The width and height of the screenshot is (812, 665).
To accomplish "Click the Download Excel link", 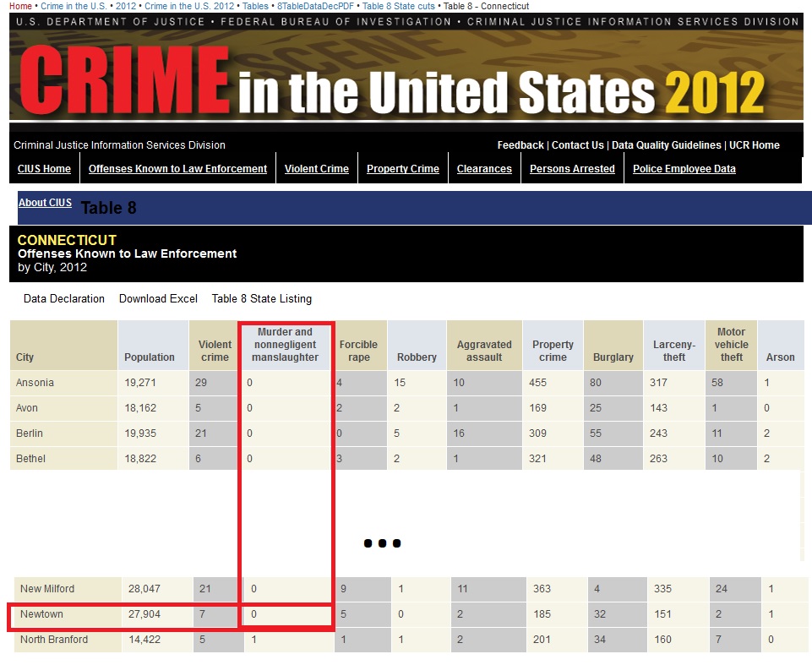I will pyautogui.click(x=158, y=299).
